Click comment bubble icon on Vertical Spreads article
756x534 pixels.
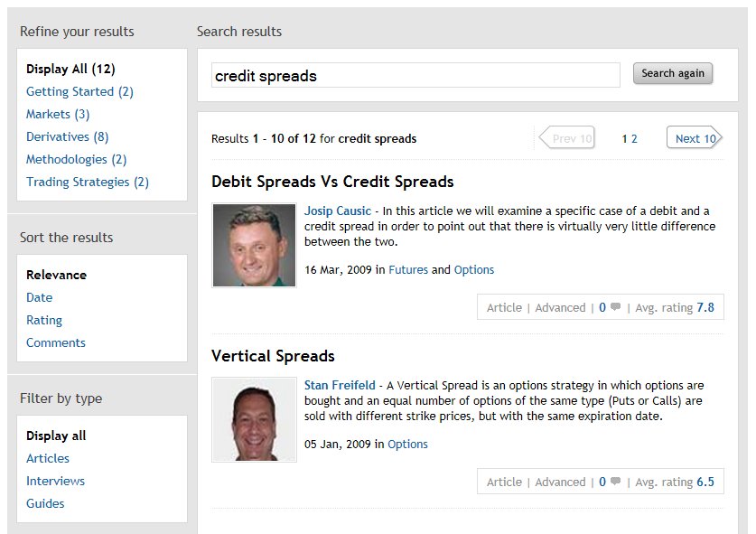616,482
